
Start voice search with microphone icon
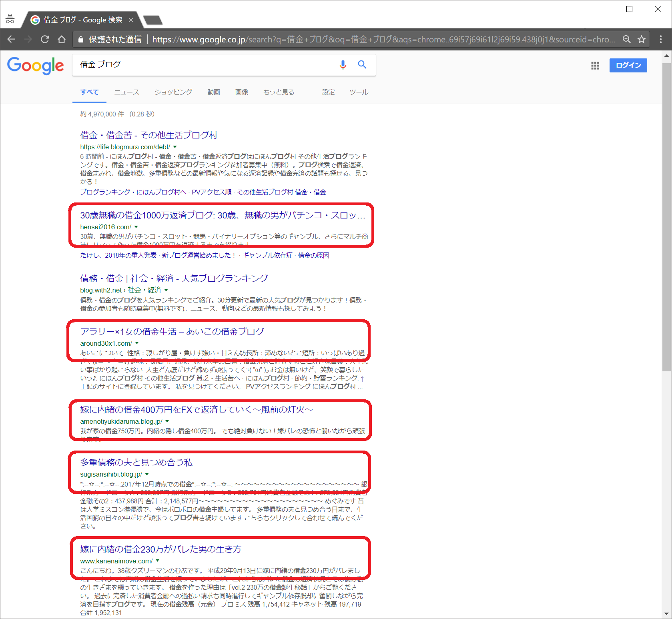click(343, 65)
